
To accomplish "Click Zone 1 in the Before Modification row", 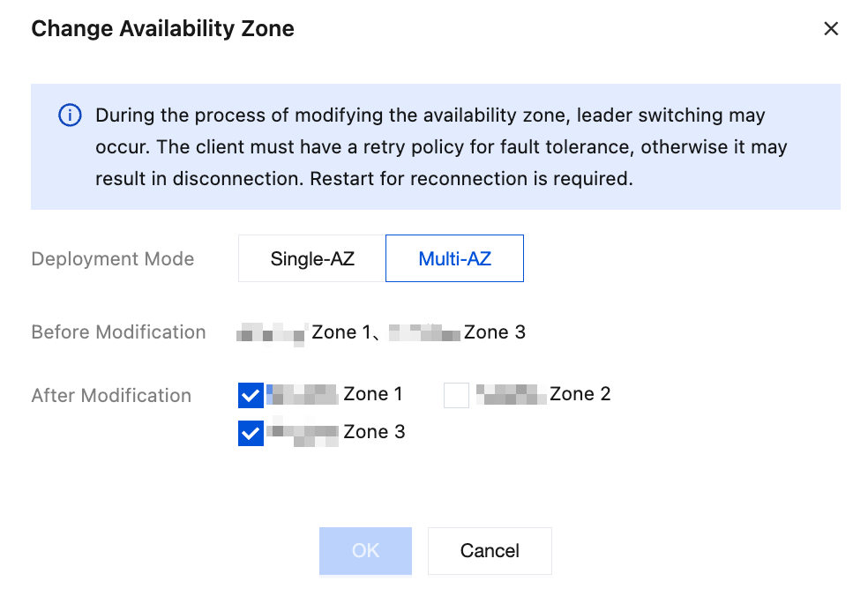I will pyautogui.click(x=341, y=332).
